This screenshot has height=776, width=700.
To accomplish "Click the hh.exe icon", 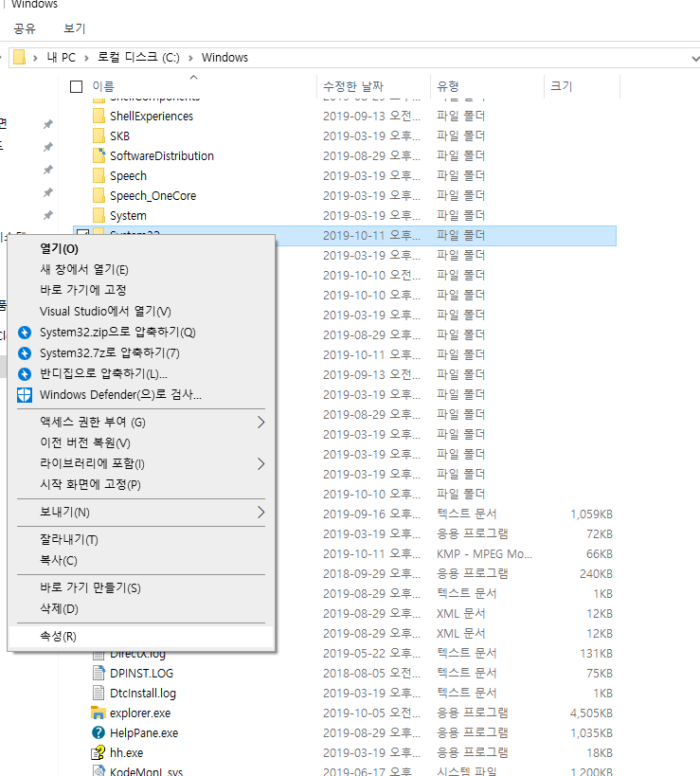I will point(99,752).
